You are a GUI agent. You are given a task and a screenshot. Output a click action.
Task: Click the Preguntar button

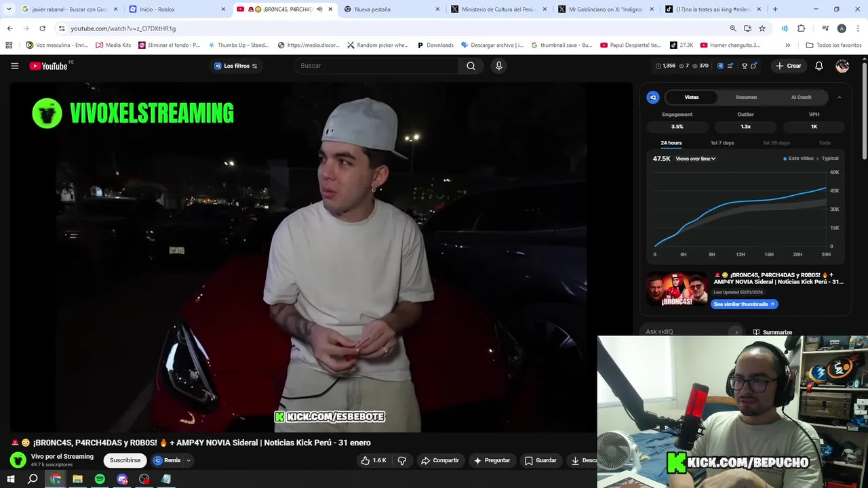[x=492, y=460]
